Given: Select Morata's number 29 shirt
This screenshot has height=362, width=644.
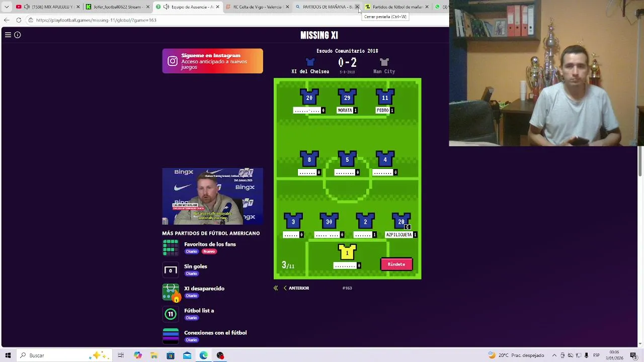Looking at the screenshot, I should pyautogui.click(x=347, y=98).
